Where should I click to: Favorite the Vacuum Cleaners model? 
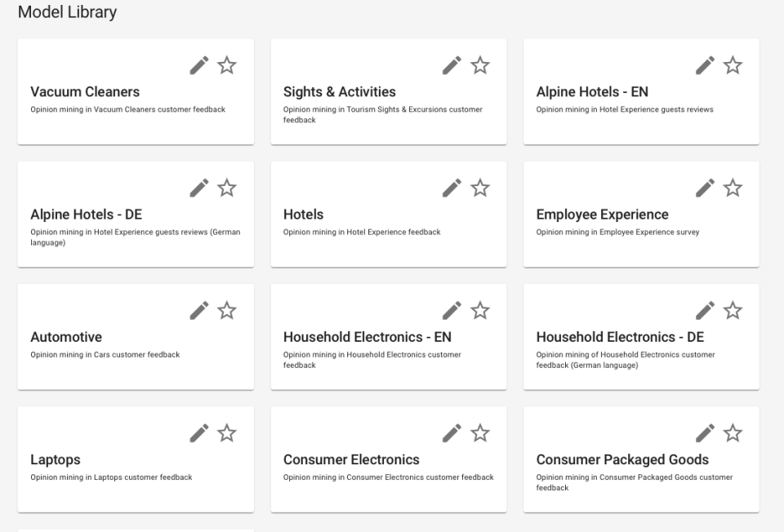point(227,65)
